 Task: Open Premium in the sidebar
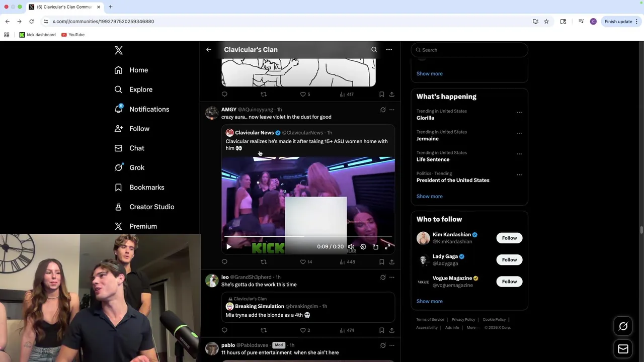coord(136,226)
